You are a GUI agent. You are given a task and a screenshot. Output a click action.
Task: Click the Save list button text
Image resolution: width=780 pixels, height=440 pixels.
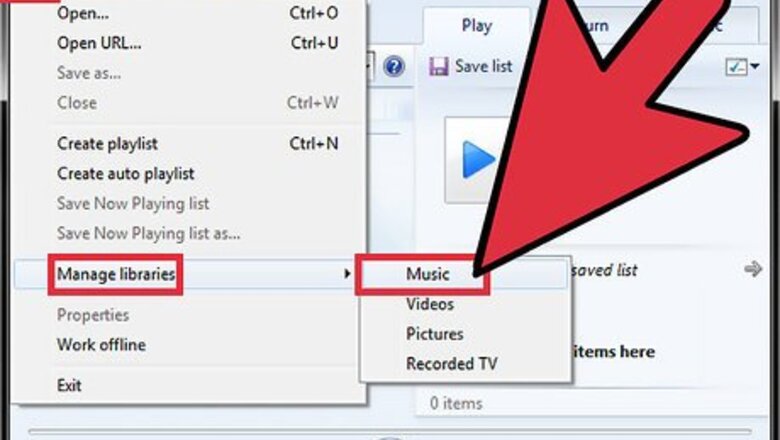coord(484,66)
